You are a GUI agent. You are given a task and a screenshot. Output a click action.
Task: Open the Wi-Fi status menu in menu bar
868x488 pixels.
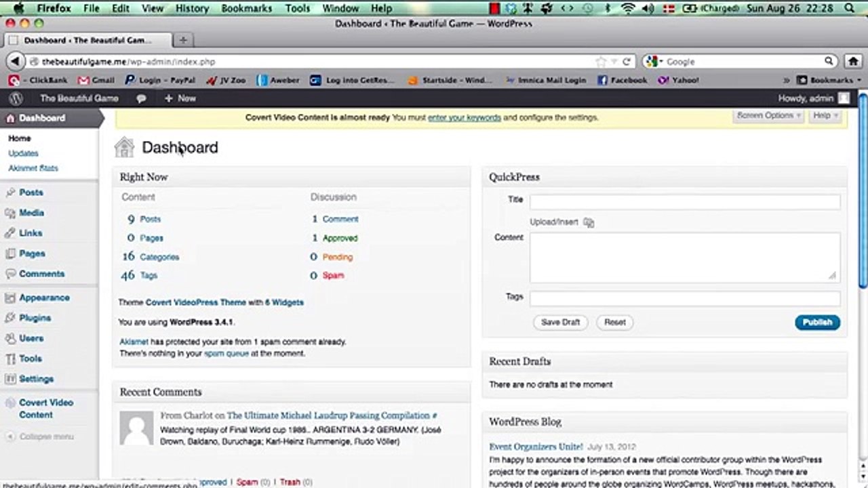(x=627, y=8)
